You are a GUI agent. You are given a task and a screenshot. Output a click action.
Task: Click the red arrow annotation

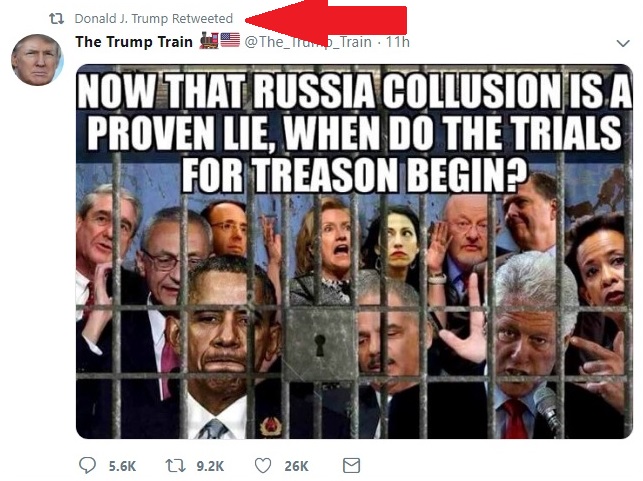pyautogui.click(x=326, y=18)
